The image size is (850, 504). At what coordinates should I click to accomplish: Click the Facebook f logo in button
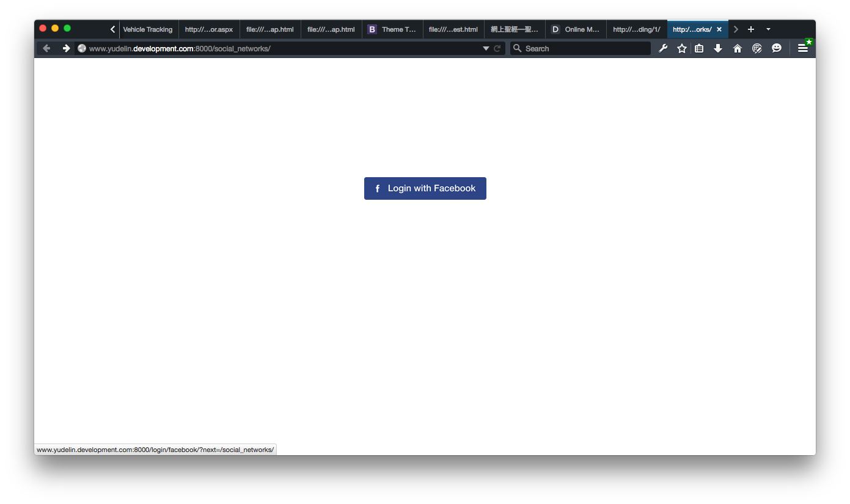[378, 189]
